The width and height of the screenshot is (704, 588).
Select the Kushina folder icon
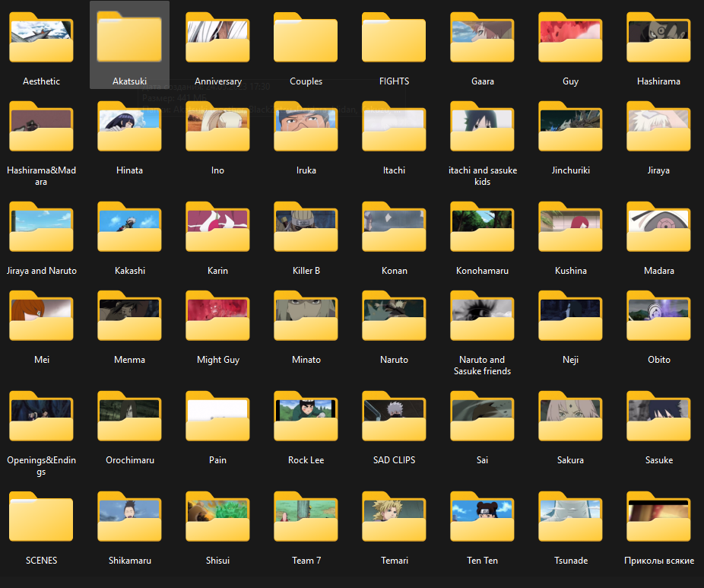pyautogui.click(x=570, y=227)
